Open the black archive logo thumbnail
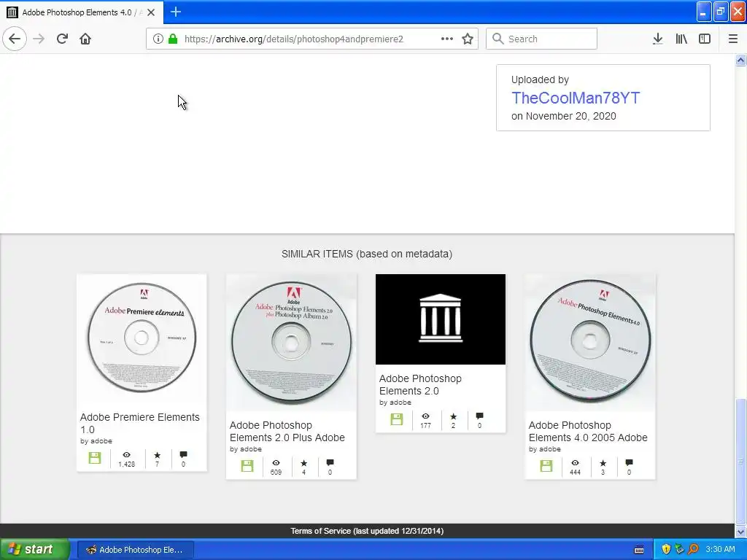 tap(440, 319)
